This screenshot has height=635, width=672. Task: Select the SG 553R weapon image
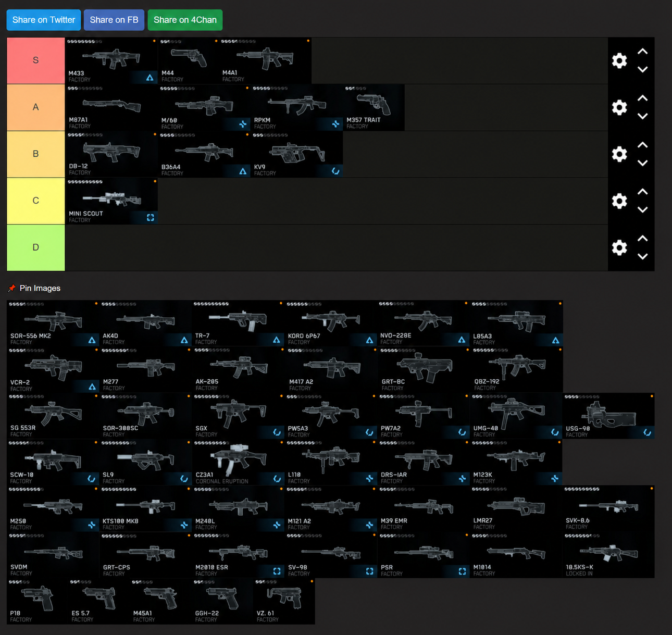click(53, 416)
